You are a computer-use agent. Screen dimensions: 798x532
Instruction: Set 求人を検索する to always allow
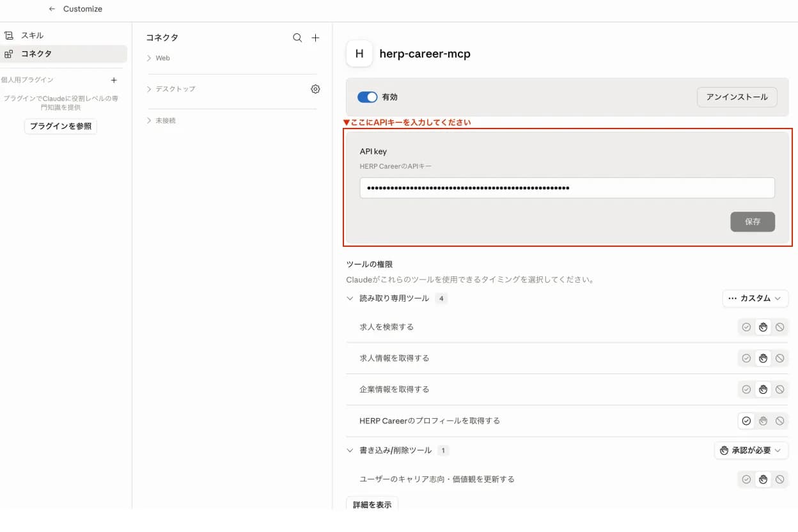tap(746, 327)
